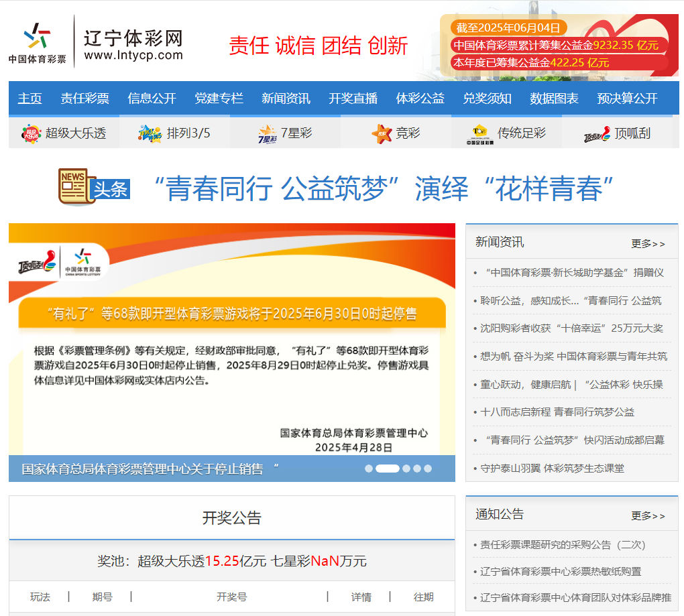This screenshot has height=616, width=684.
Task: Click the 期号 column header
Action: (x=101, y=597)
